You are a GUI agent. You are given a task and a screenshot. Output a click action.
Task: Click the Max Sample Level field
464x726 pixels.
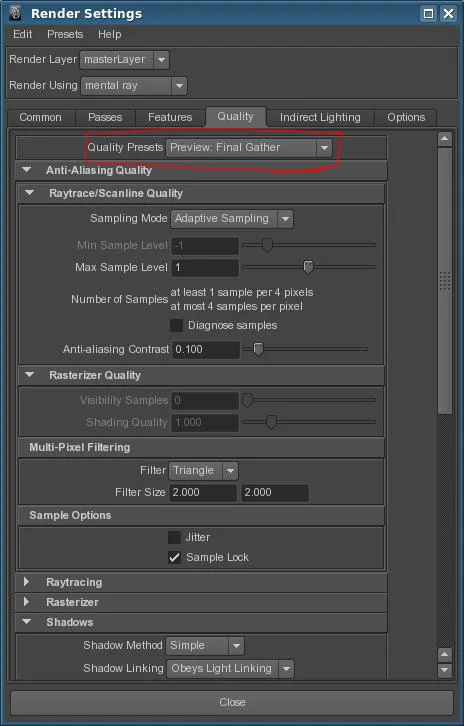pyautogui.click(x=205, y=267)
